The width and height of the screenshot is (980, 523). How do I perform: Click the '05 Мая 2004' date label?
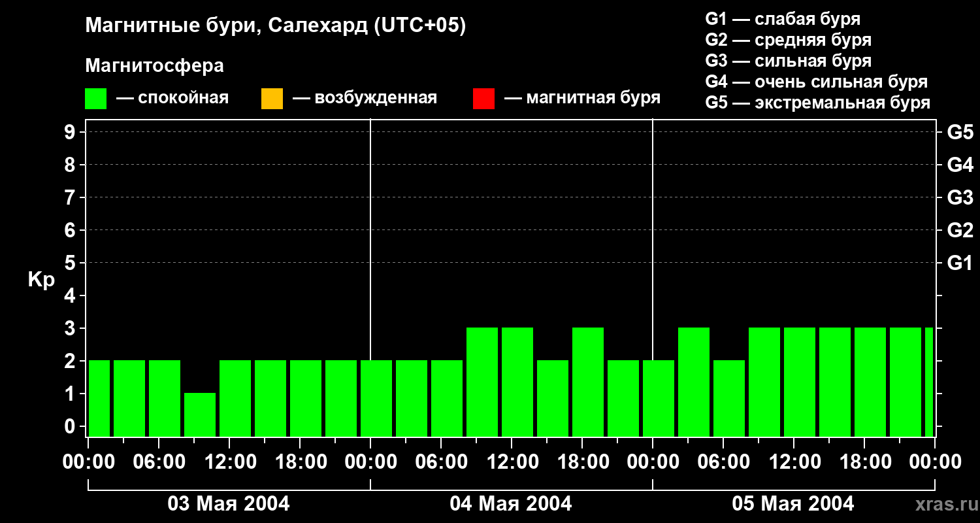[x=793, y=504]
